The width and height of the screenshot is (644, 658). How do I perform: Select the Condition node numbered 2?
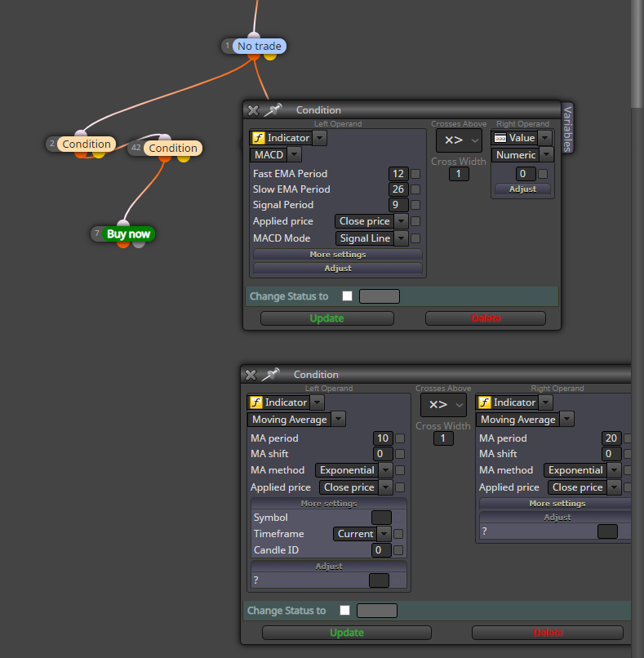point(87,144)
